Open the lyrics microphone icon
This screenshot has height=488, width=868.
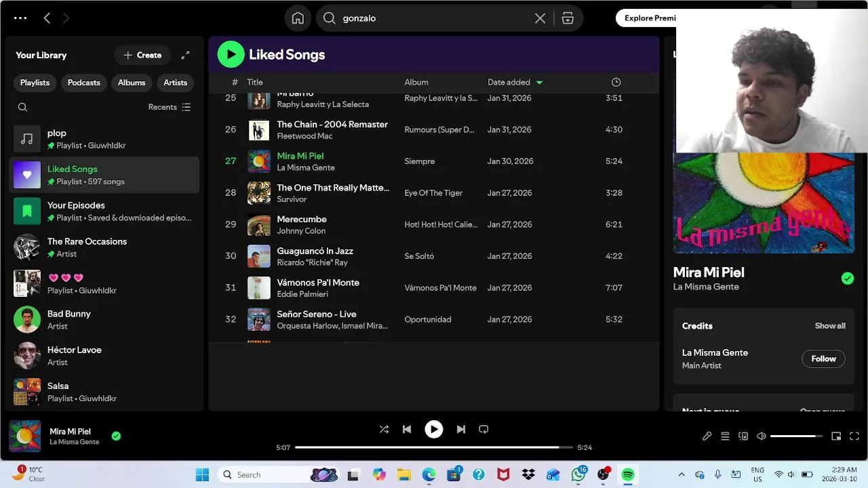click(x=707, y=436)
